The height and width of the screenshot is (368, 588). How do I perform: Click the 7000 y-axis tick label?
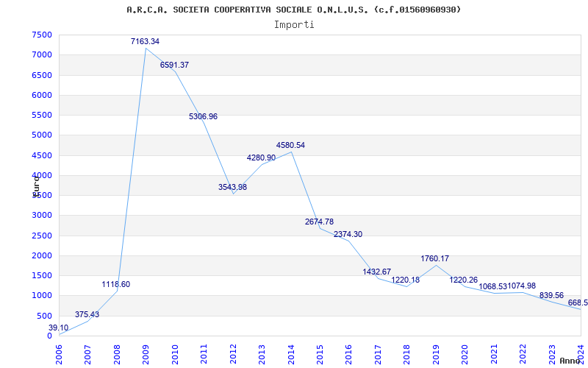click(x=42, y=54)
